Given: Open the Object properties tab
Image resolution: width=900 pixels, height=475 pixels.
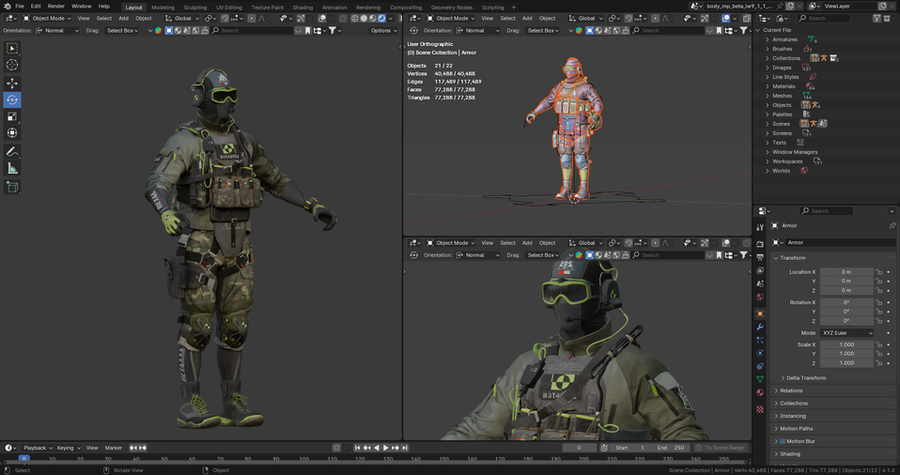Looking at the screenshot, I should [760, 314].
